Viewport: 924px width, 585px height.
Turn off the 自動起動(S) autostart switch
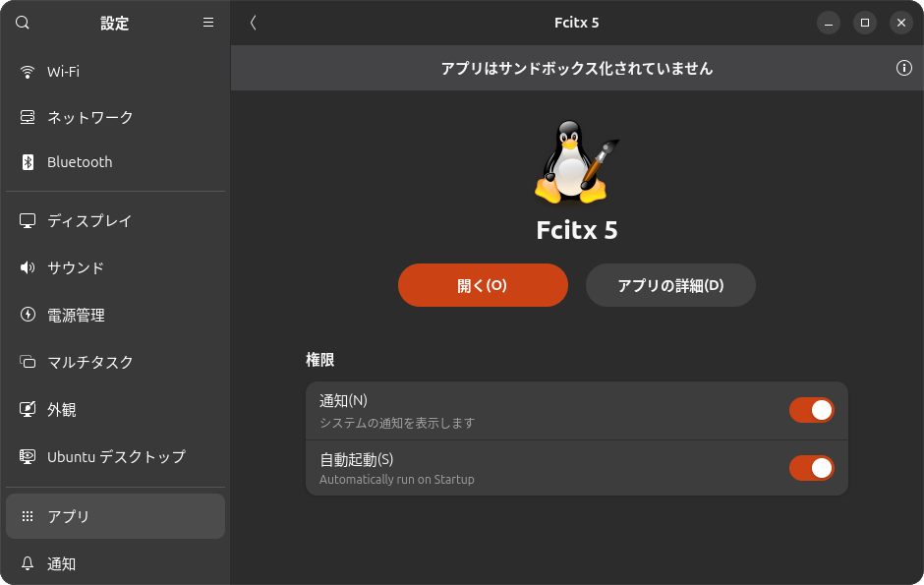tap(811, 468)
